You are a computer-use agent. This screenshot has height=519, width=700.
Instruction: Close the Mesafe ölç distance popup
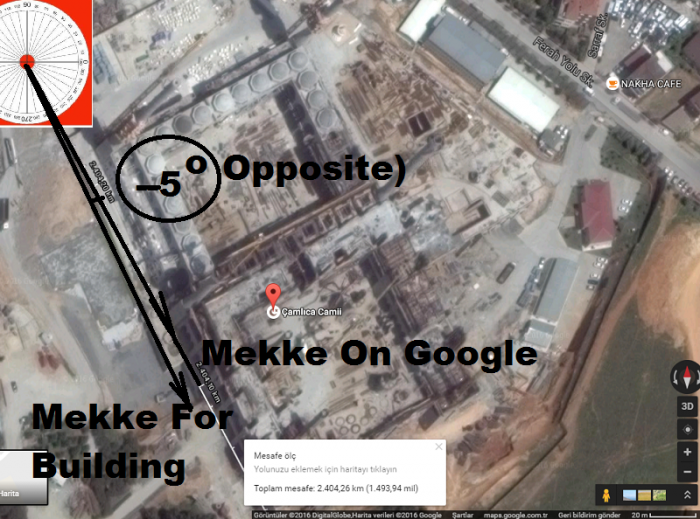[x=438, y=446]
